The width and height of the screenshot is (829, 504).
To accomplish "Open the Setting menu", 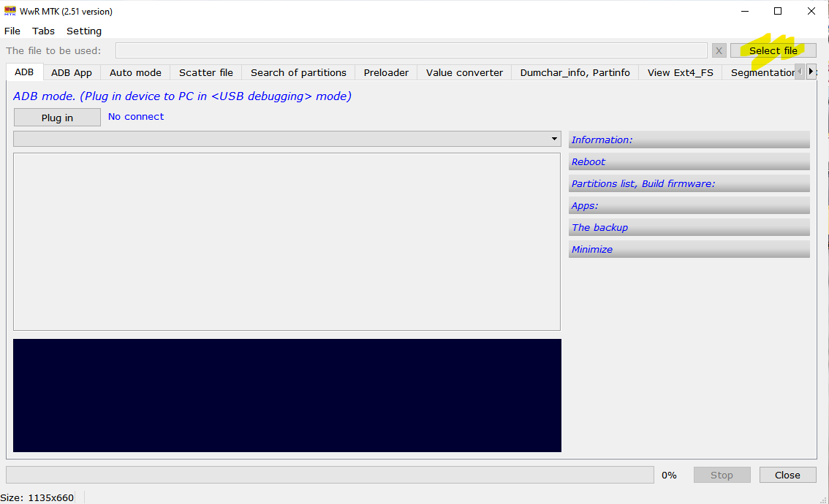I will 84,31.
